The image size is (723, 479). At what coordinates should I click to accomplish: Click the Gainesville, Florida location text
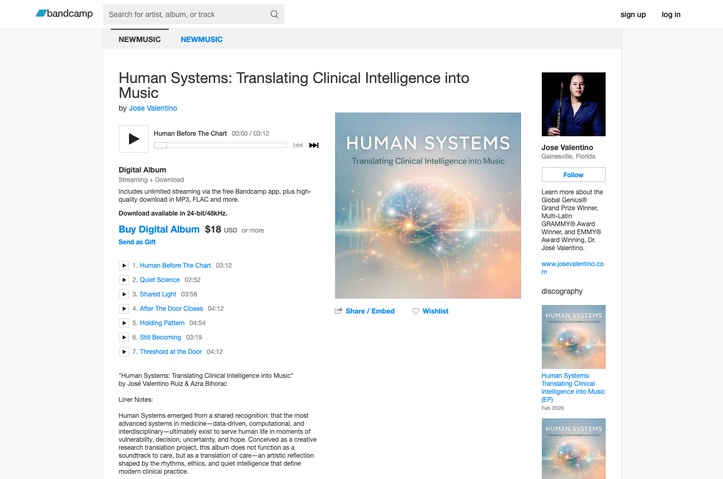(x=568, y=157)
